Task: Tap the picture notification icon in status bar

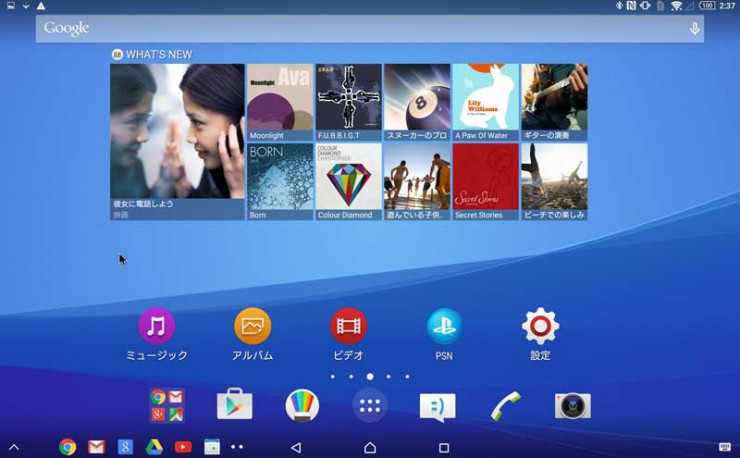Action: (10, 6)
